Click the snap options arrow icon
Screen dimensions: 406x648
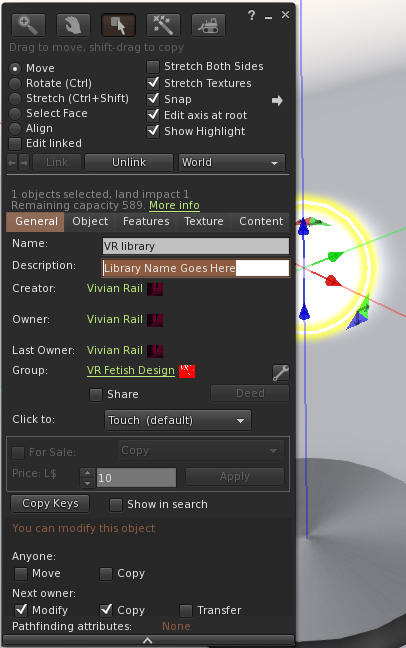click(x=277, y=100)
